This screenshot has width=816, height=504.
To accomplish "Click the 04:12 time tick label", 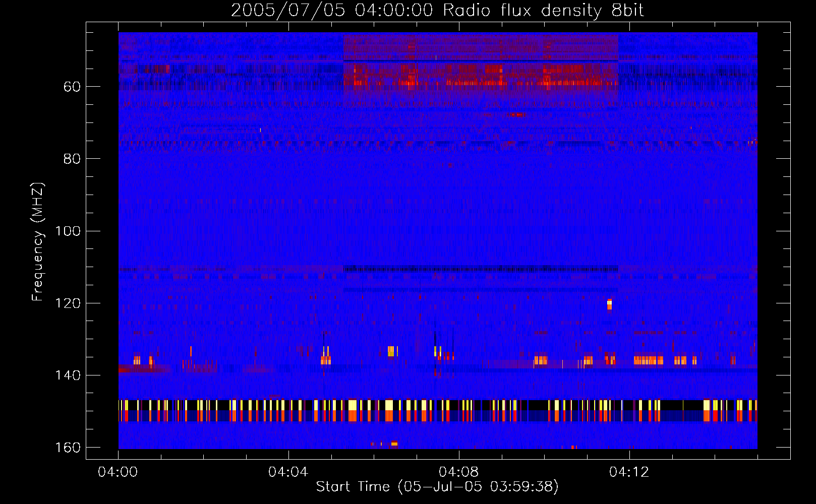I will pyautogui.click(x=629, y=472).
